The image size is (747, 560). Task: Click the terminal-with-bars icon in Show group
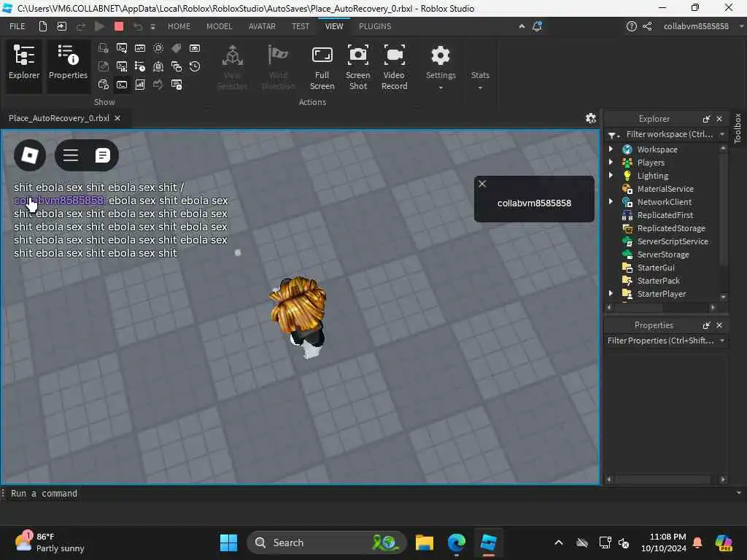122,66
